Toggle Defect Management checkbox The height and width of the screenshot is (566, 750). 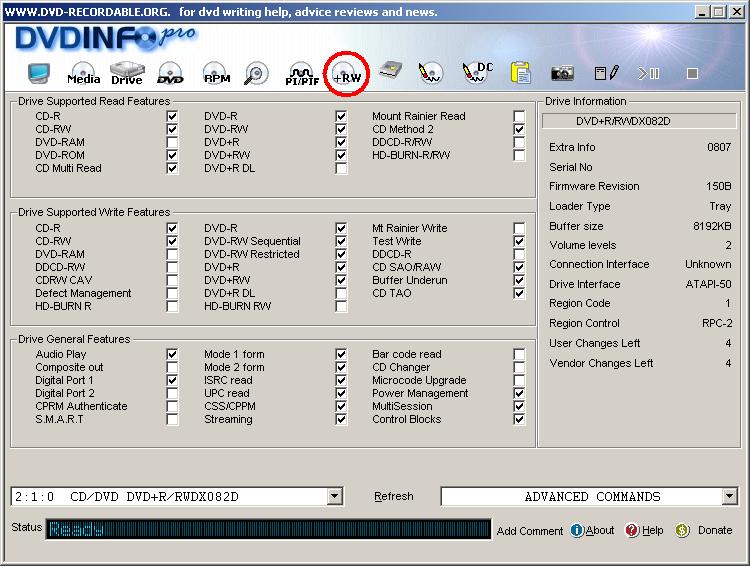tap(172, 293)
